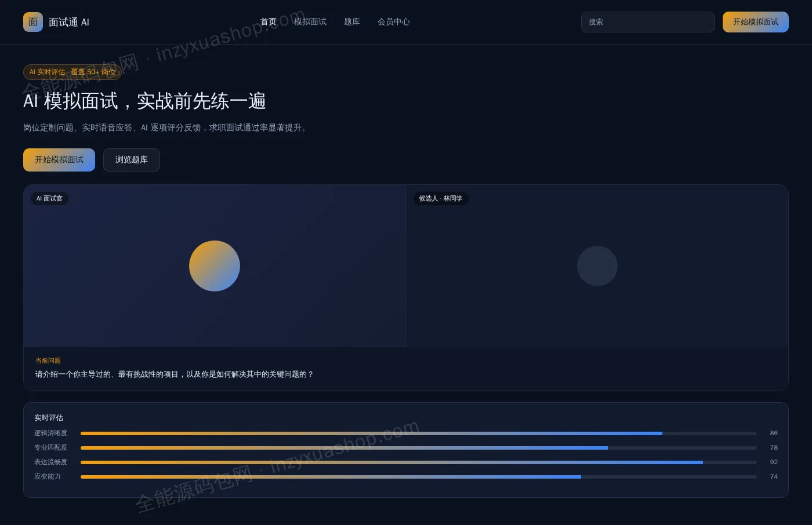The image size is (812, 525).
Task: Click the headline AI 模拟面试，实战前先练一遍
Action: [144, 101]
